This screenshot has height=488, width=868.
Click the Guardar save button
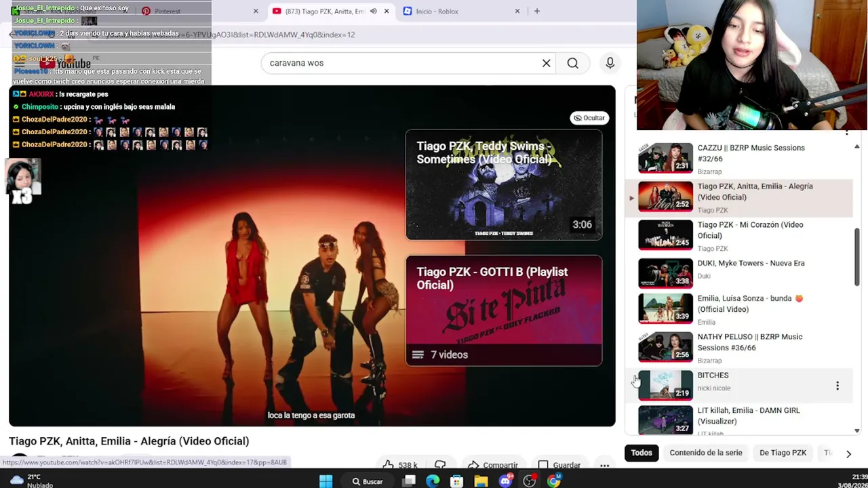559,465
